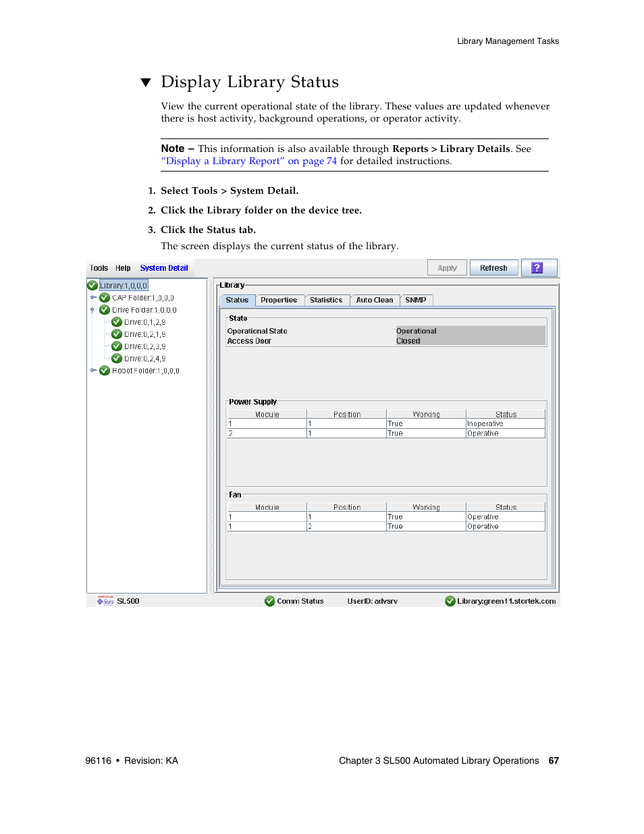Click the SL500 label in status bar
This screenshot has height=834, width=644.
[128, 601]
